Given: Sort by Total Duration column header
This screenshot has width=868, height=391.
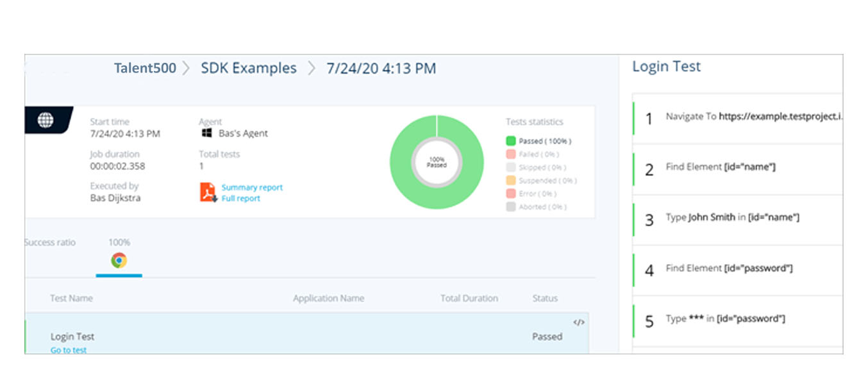Looking at the screenshot, I should [x=469, y=298].
